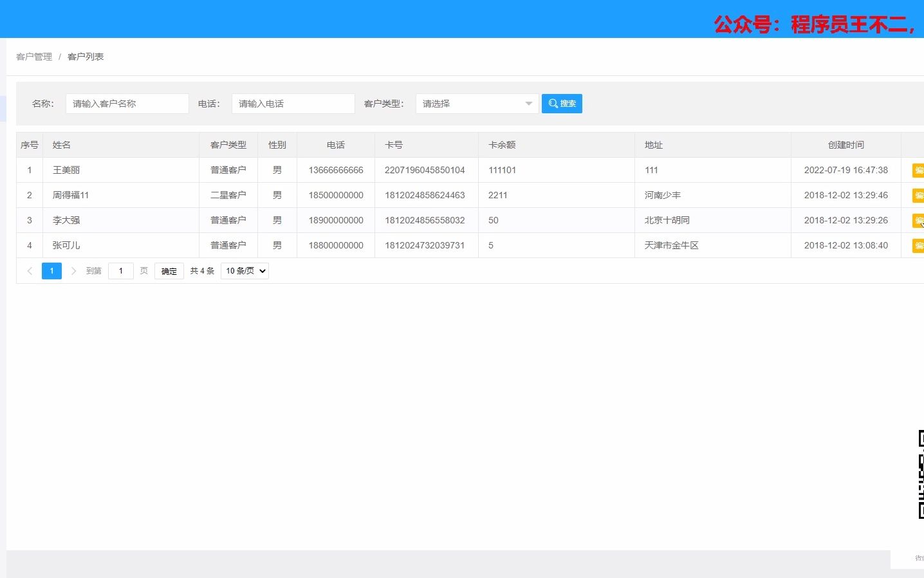The image size is (924, 578).
Task: Focus the 请输入电话 phone input
Action: coord(293,104)
